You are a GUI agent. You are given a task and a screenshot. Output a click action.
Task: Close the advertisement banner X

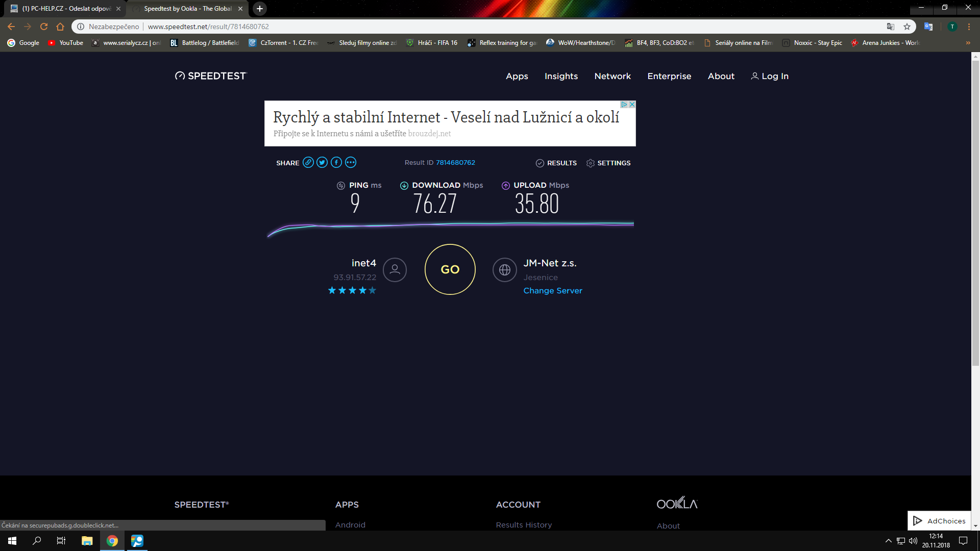(632, 105)
